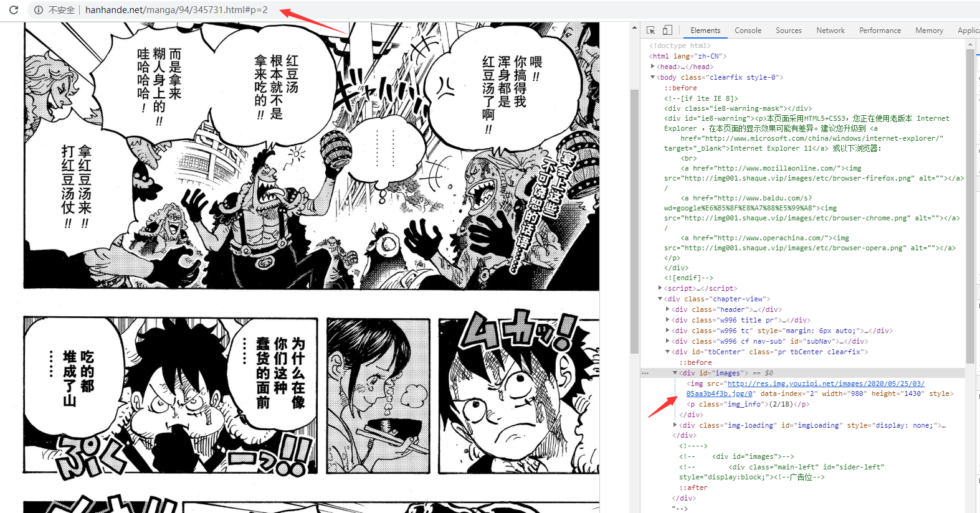Select the commented div id images line
The image size is (980, 513).
(x=736, y=456)
